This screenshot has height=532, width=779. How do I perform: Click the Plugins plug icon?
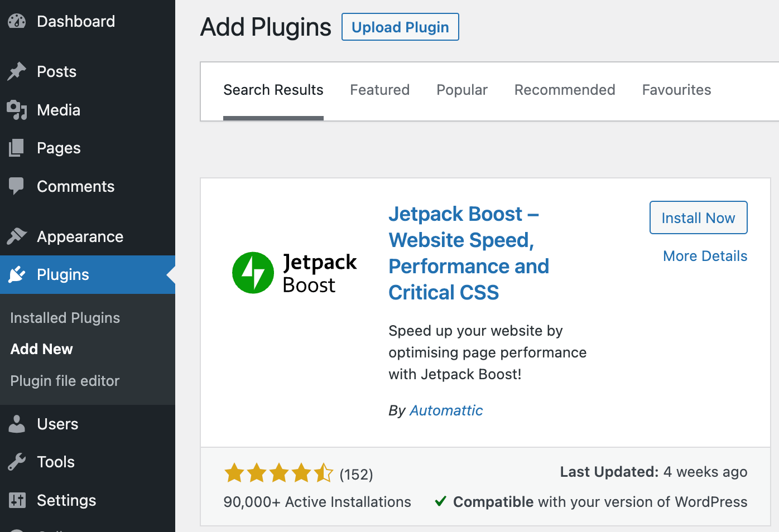pos(17,274)
